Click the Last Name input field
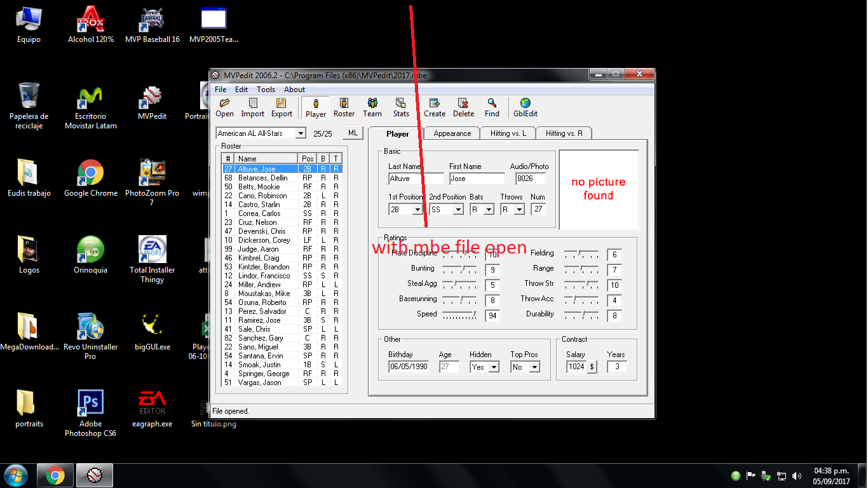This screenshot has width=868, height=488. 416,179
